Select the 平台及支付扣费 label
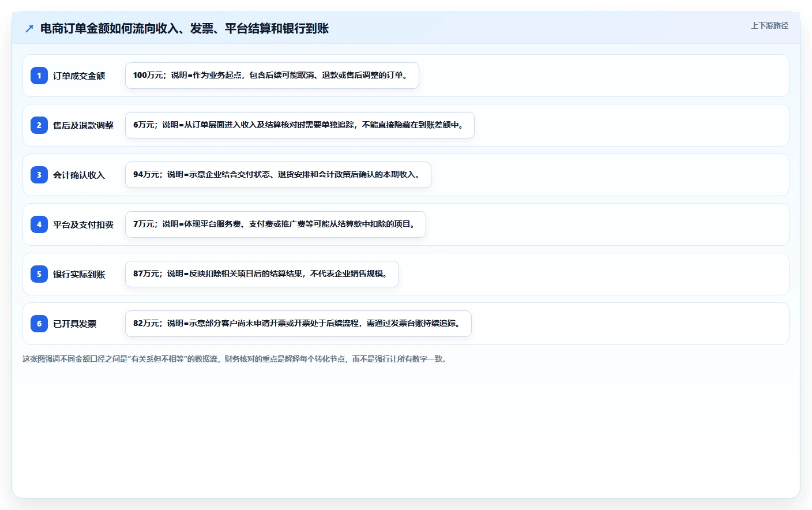This screenshot has height=510, width=812. click(x=84, y=224)
